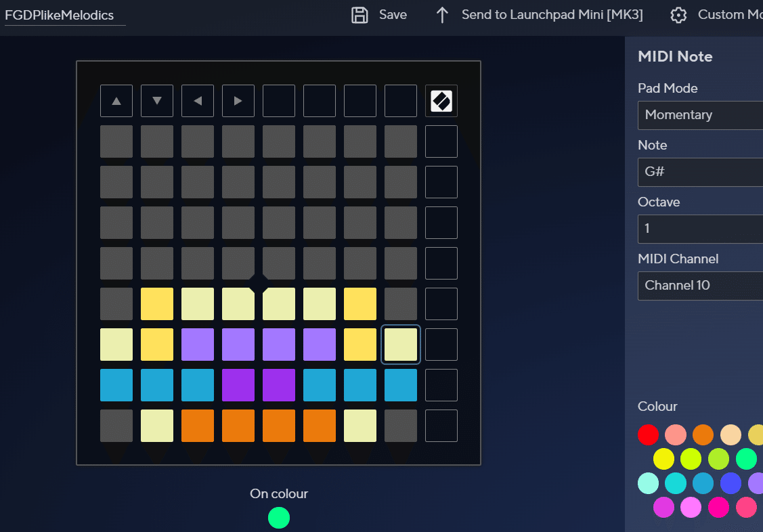Viewport: 763px width, 532px height.
Task: Pick the pale mint colour swatch
Action: click(648, 483)
